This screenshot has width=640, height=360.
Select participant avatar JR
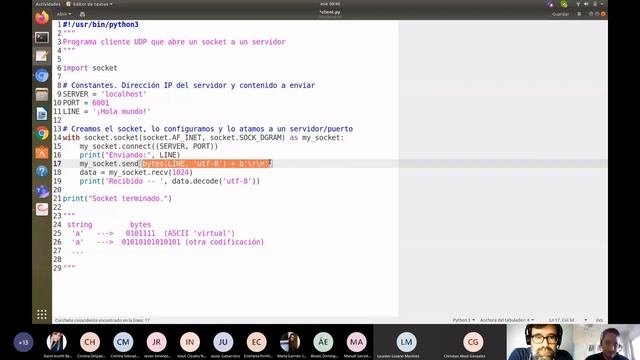tap(156, 342)
